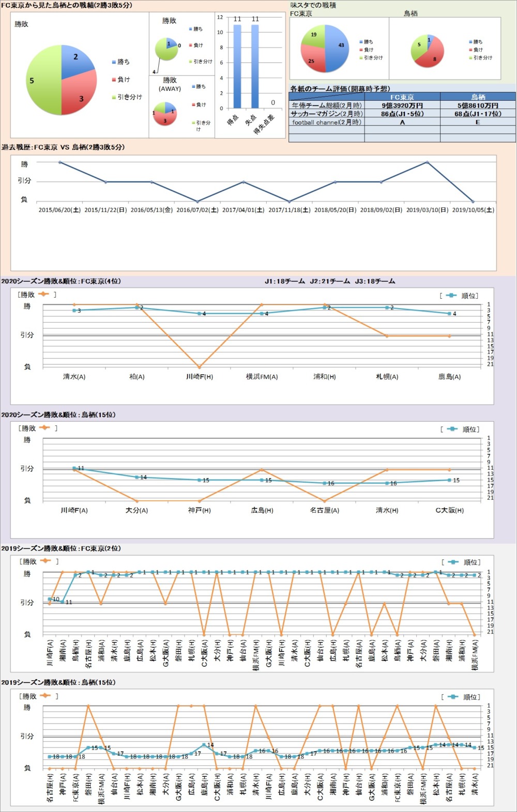This screenshot has height=812, width=517.
Task: Select the 失点 bar in the goals bar chart
Action: [x=255, y=66]
